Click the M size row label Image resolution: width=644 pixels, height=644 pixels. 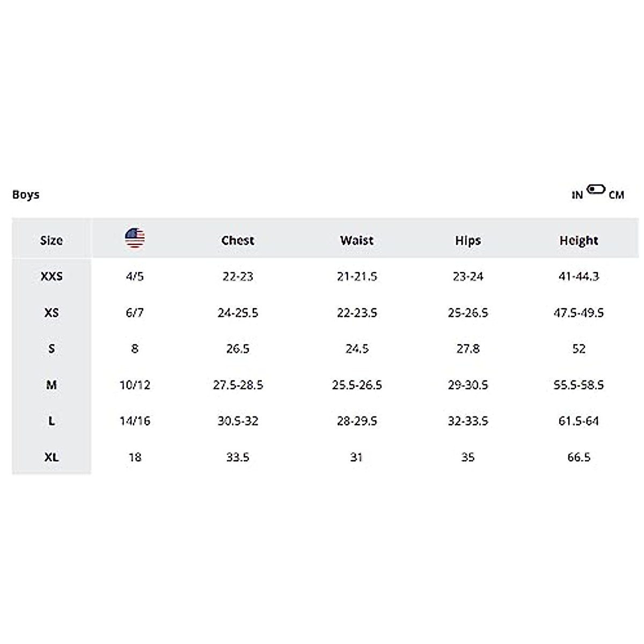[x=52, y=385]
